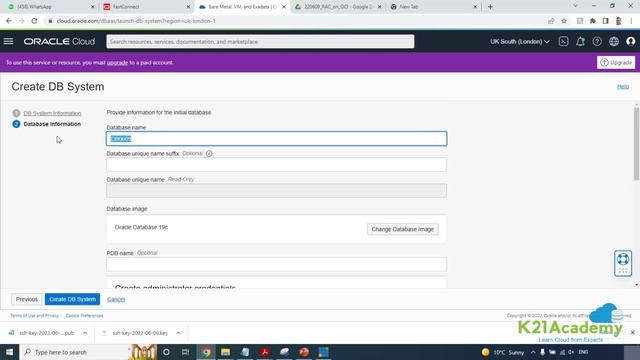This screenshot has width=640, height=360.
Task: Select the Database Information step
Action: coord(52,124)
